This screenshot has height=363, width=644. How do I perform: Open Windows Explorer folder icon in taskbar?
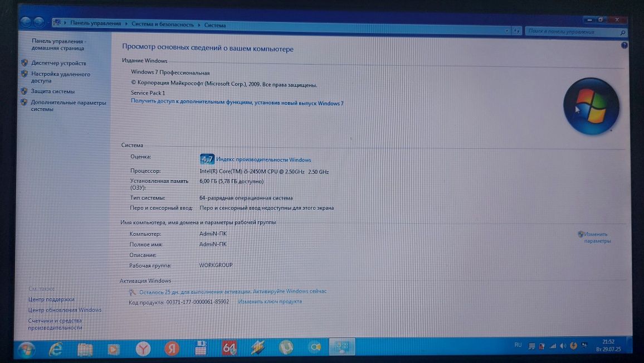coord(85,350)
